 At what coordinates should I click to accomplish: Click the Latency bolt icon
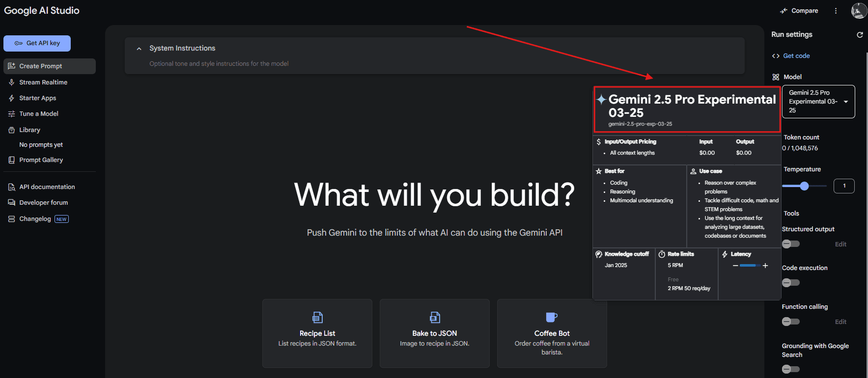click(x=725, y=254)
